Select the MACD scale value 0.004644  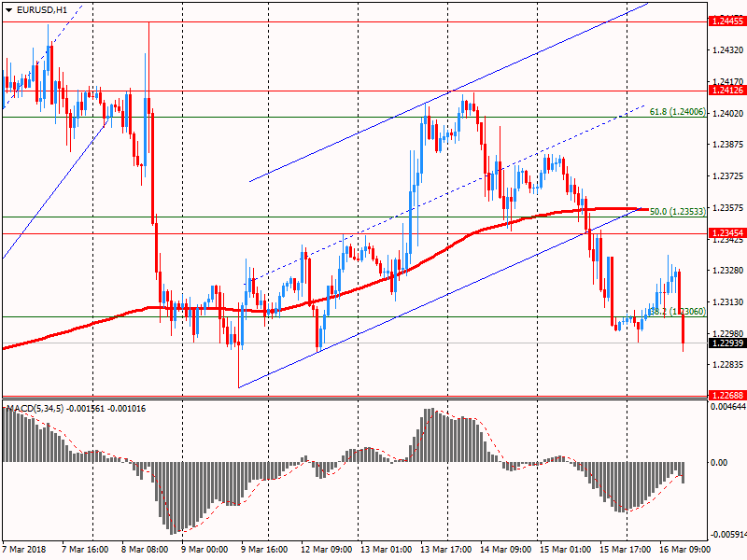pyautogui.click(x=728, y=407)
